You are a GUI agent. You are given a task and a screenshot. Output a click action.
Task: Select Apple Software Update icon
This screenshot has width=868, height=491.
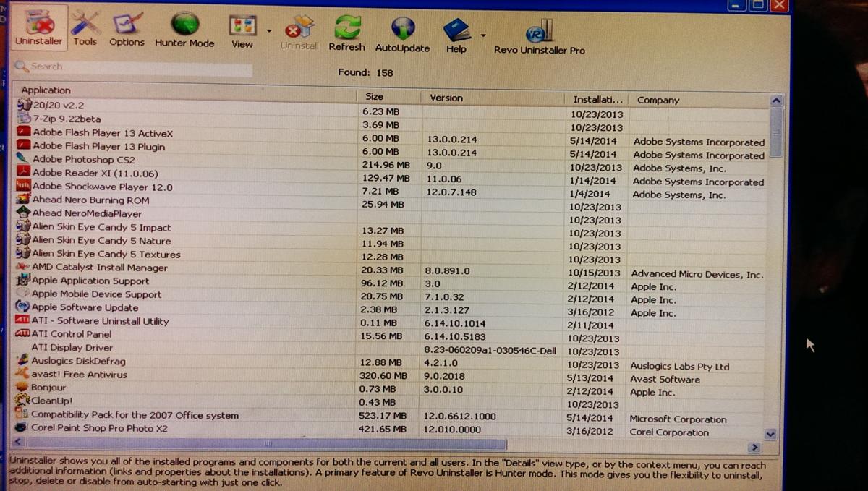tap(22, 307)
